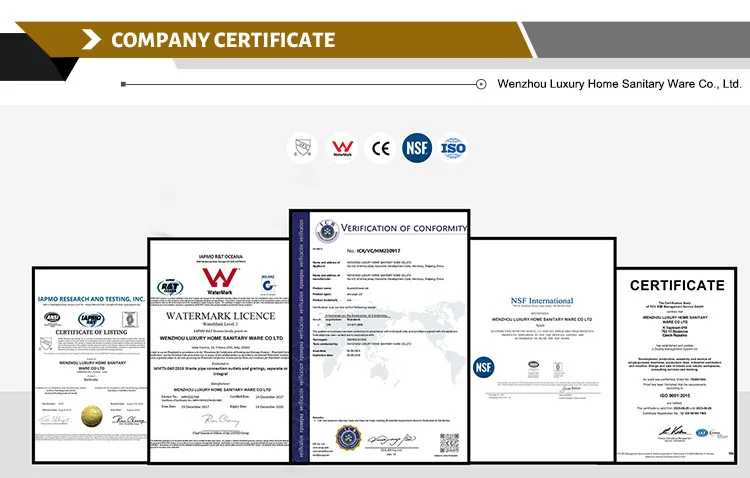The width and height of the screenshot is (750, 478).
Task: Click the 'VERIFICATION OF CONFORMITY' title
Action: click(404, 228)
